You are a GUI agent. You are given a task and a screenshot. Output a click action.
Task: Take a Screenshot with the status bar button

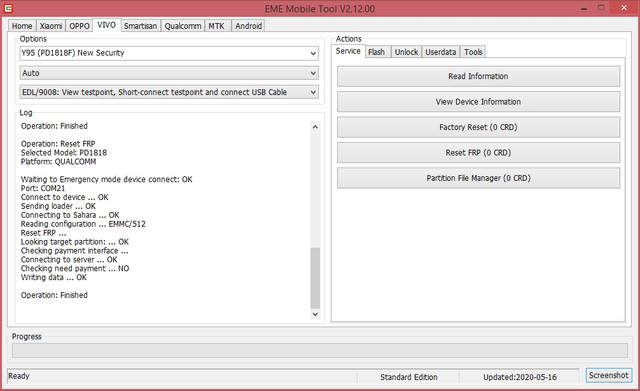click(609, 375)
